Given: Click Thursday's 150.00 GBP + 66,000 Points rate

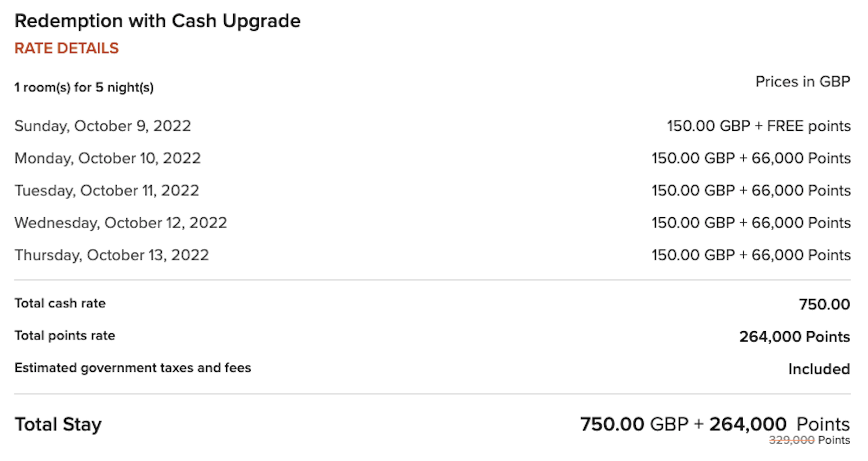Looking at the screenshot, I should [x=751, y=255].
